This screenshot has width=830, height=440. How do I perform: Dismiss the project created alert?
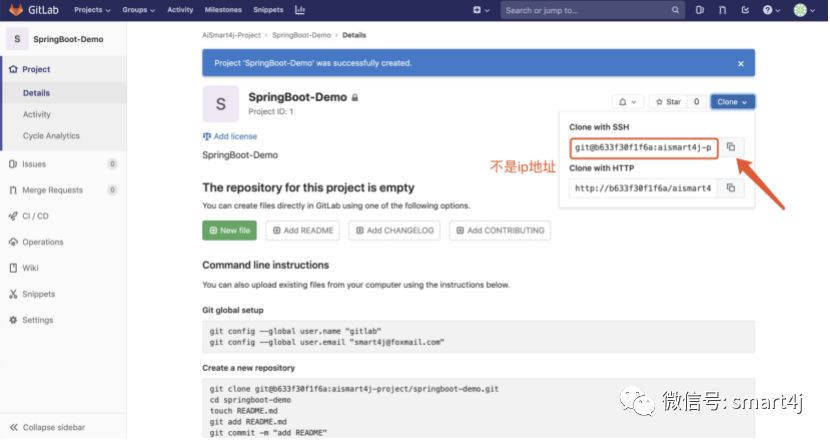(x=741, y=64)
